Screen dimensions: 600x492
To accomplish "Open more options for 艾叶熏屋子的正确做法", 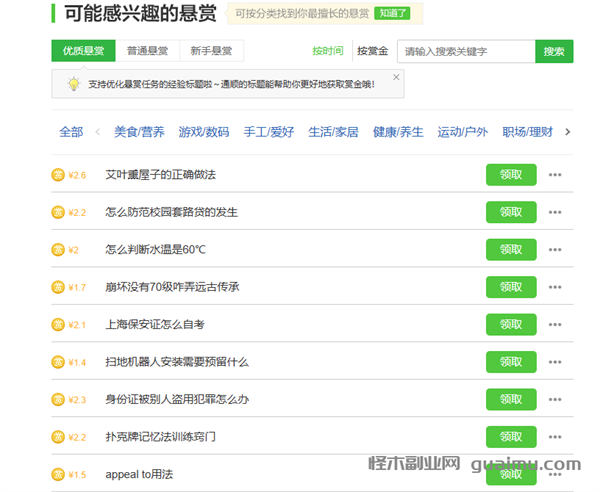I will [x=555, y=175].
